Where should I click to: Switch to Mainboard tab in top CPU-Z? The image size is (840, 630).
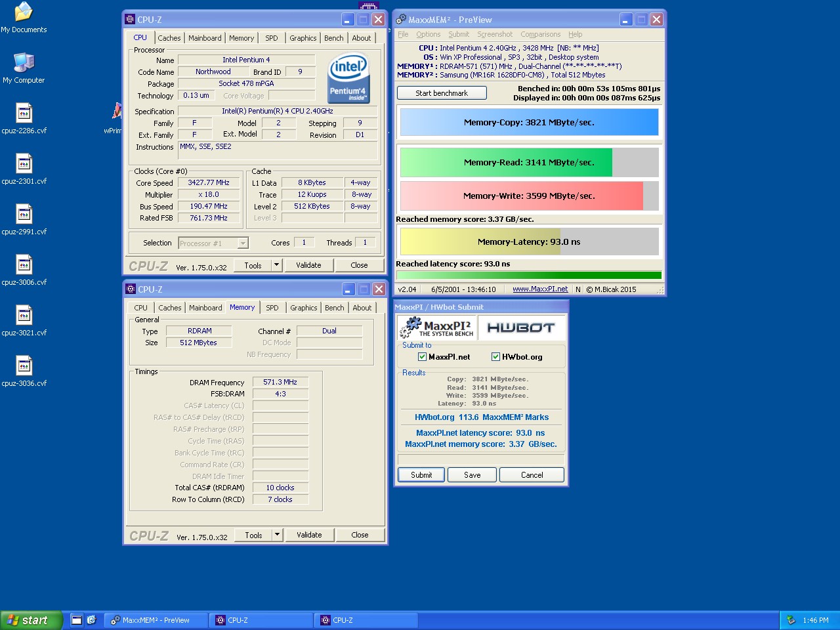pyautogui.click(x=205, y=38)
